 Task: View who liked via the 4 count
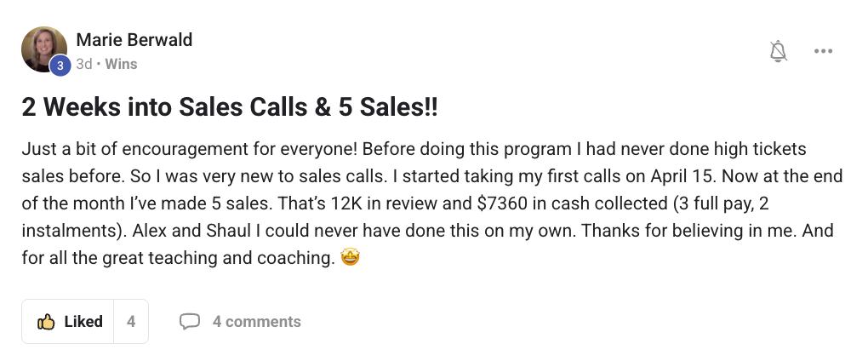tap(131, 322)
